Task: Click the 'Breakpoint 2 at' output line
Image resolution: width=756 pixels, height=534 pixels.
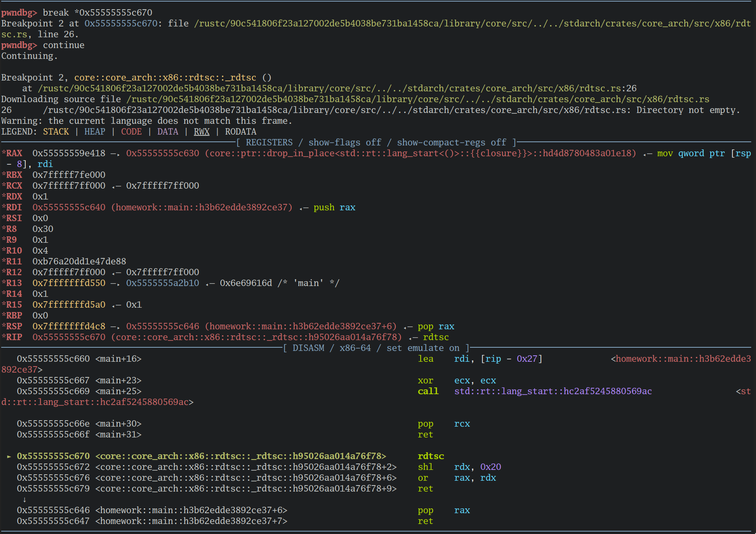Action: [376, 28]
